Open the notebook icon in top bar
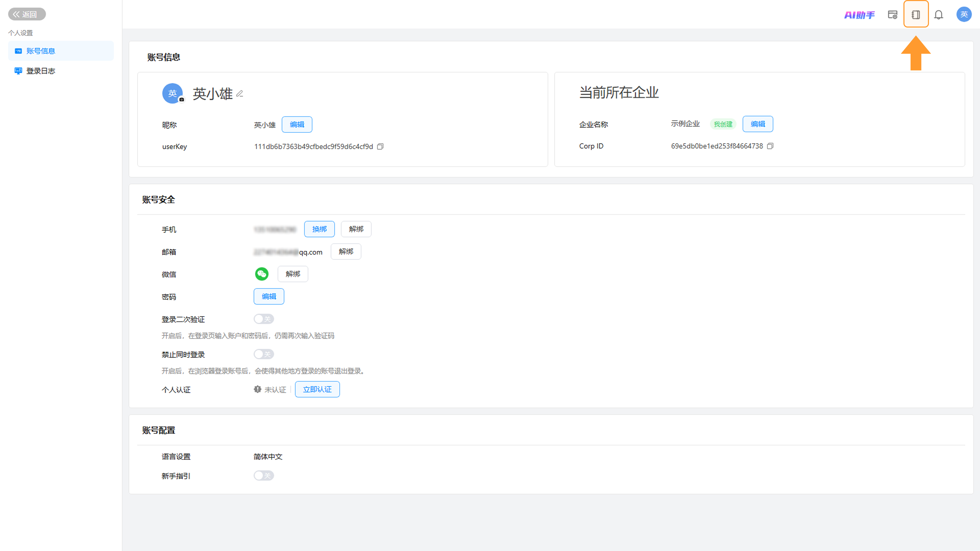Screen dimensions: 980x551 pyautogui.click(x=916, y=15)
